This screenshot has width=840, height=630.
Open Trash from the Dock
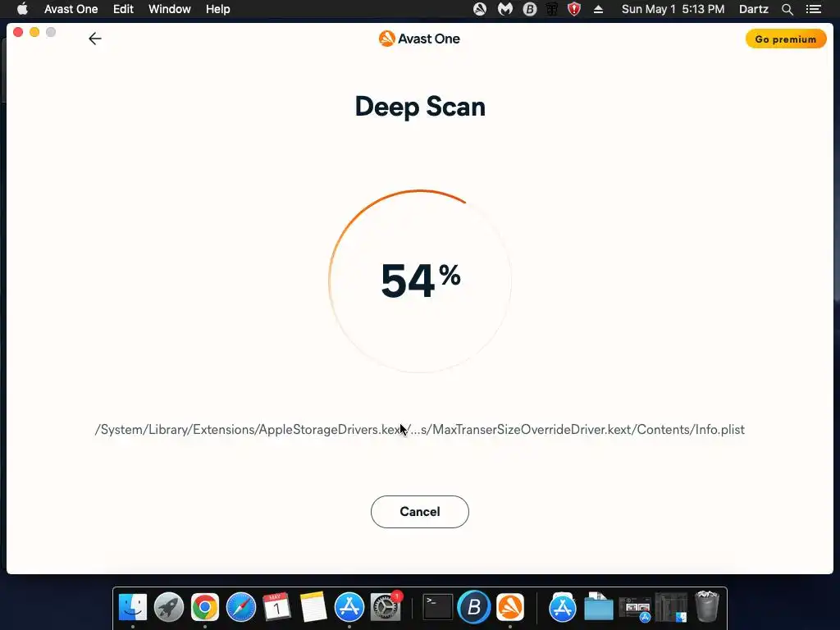[x=707, y=608]
